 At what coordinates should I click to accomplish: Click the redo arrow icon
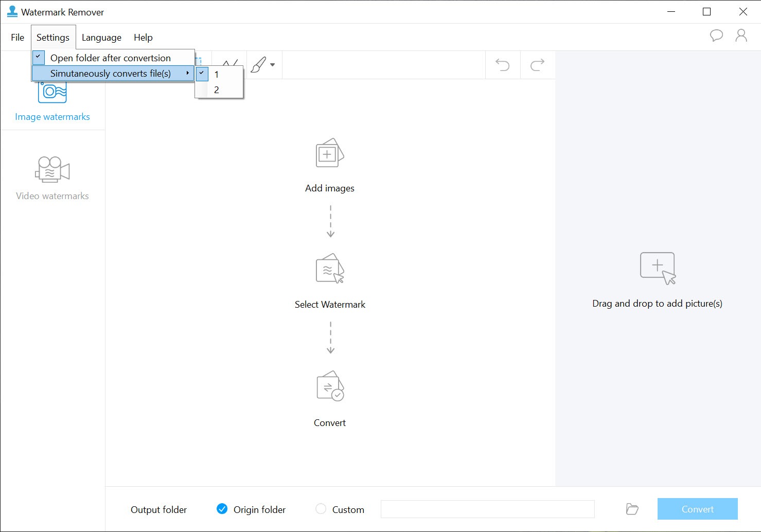[537, 65]
